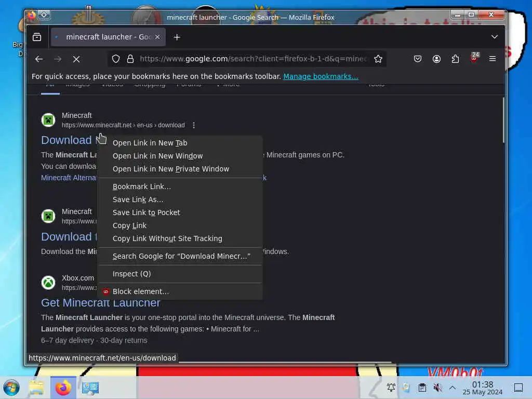
Task: Open the Firefox account icon
Action: tap(436, 59)
